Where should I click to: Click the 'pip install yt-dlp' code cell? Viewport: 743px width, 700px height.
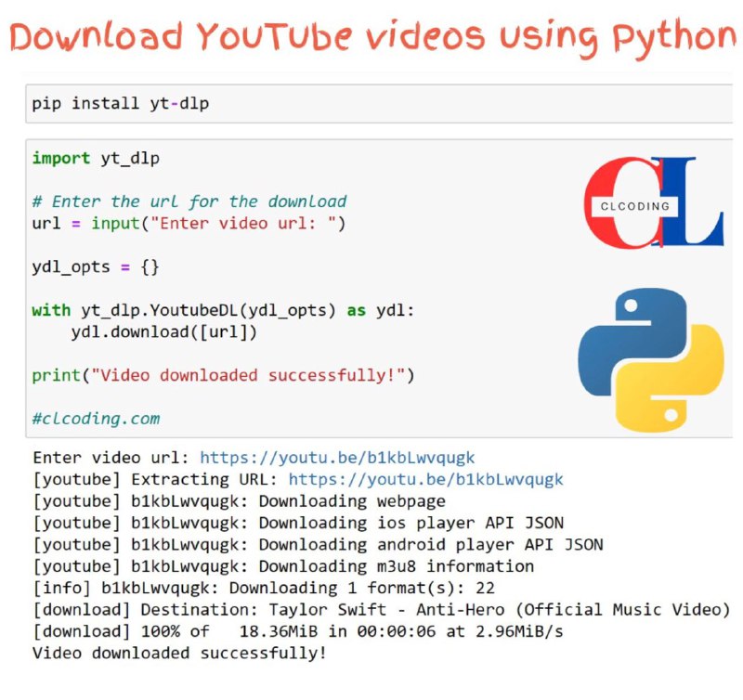pyautogui.click(x=379, y=104)
